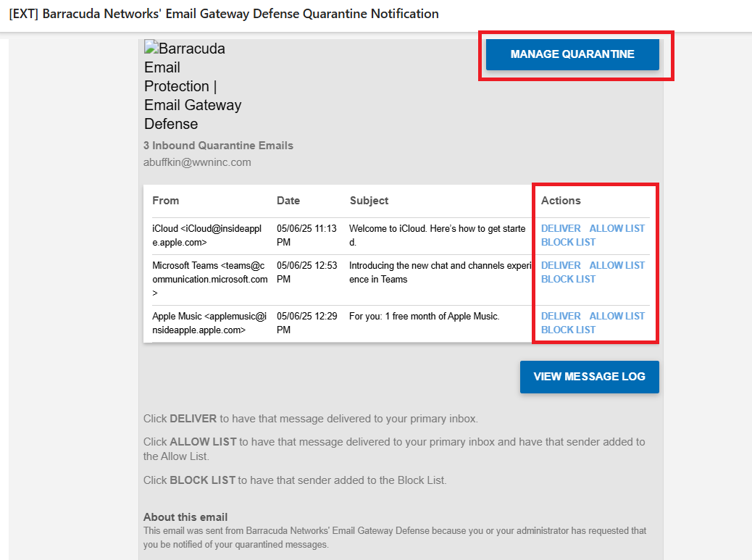Add Microsoft Teams sender to BLOCK LIST
The image size is (752, 560).
pos(568,279)
